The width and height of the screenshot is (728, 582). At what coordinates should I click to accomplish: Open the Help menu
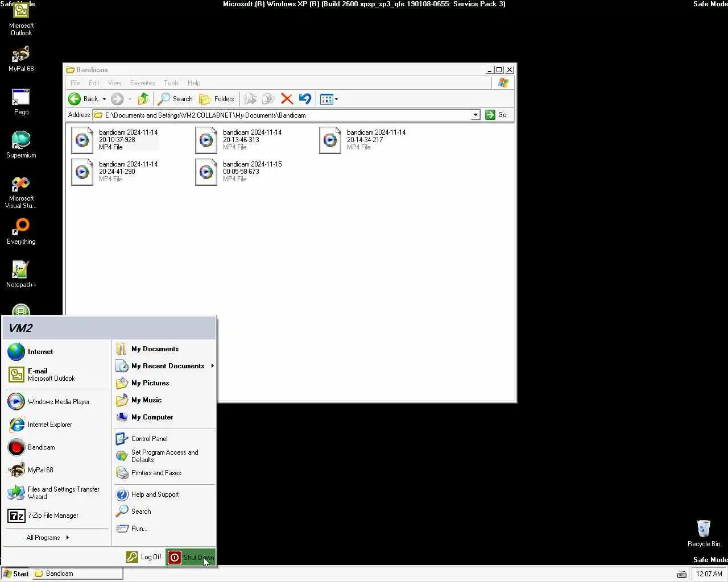pos(194,83)
